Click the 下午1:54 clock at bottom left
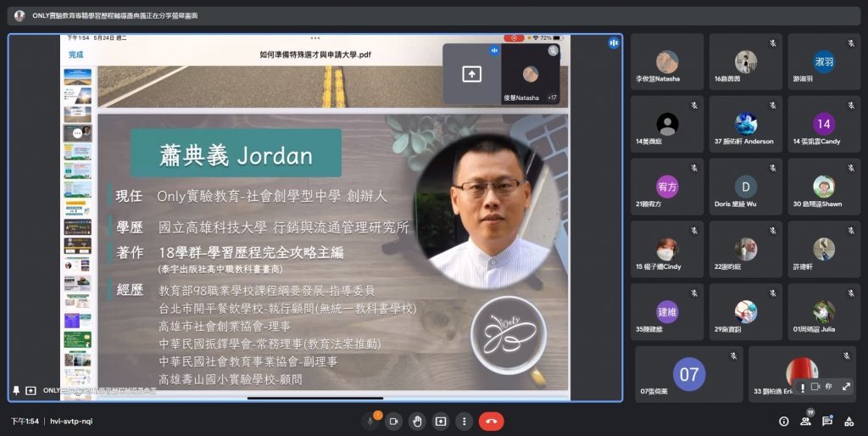868x436 pixels. pos(25,421)
